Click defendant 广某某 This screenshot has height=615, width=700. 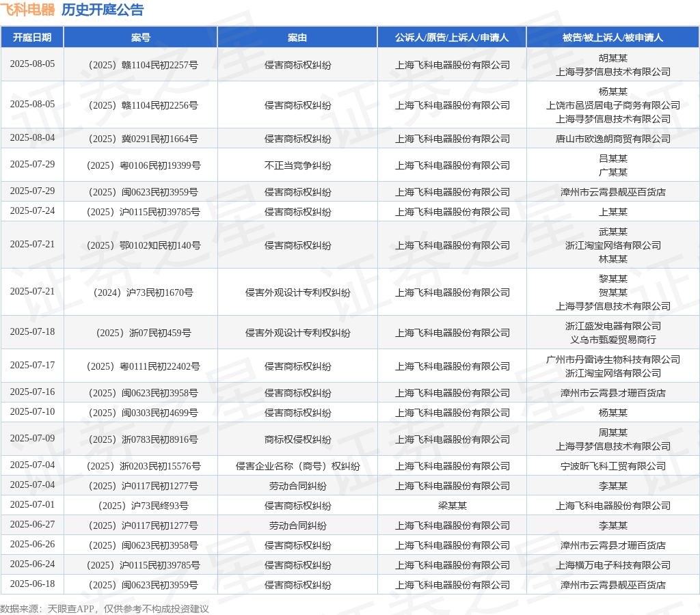[613, 172]
